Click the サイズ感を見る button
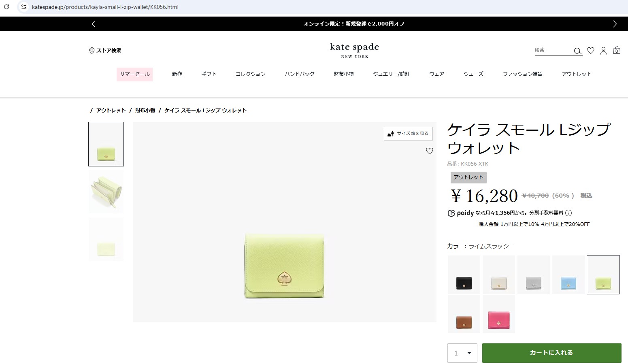 pos(408,134)
